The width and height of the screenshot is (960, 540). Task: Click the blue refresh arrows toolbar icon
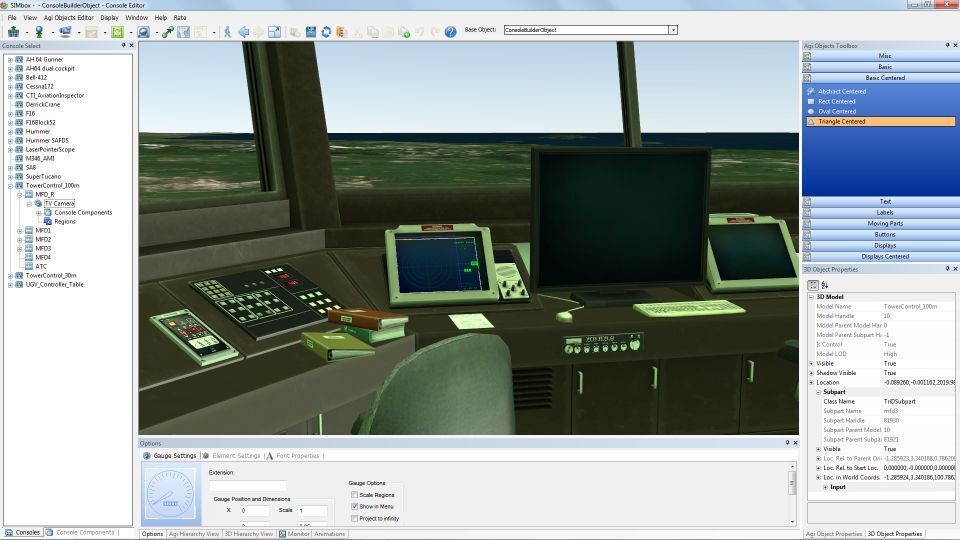click(x=326, y=32)
